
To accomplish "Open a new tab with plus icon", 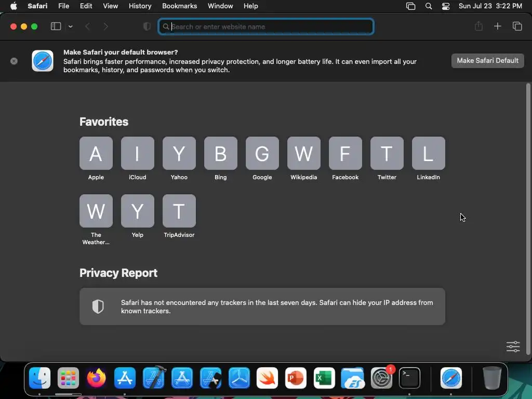I will click(497, 26).
